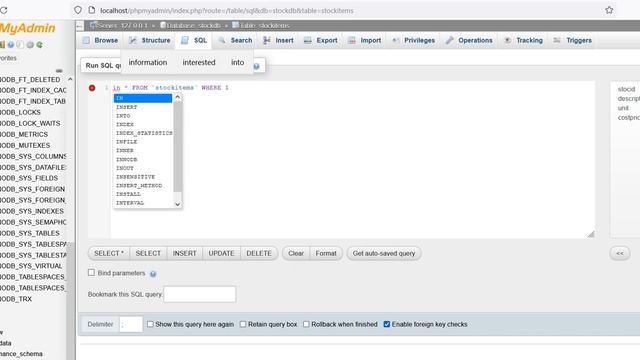Click the green reload navigation panel icon
This screenshot has height=360, width=640.
pyautogui.click(x=40, y=45)
